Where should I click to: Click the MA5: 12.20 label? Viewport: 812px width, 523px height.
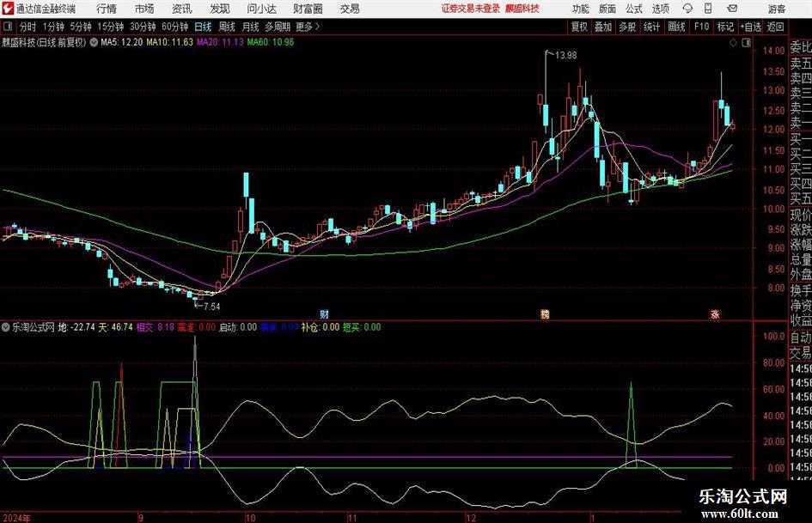pos(122,42)
